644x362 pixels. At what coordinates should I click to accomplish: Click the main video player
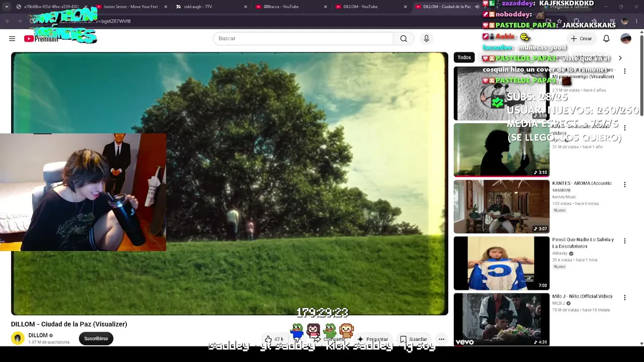[229, 184]
